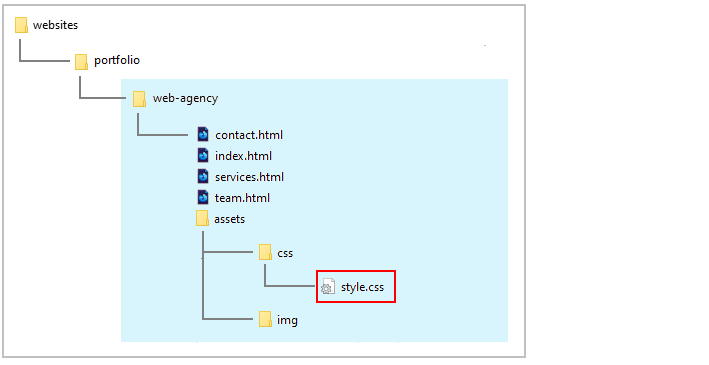This screenshot has width=709, height=365.
Task: Select the team.html file name
Action: click(x=242, y=198)
